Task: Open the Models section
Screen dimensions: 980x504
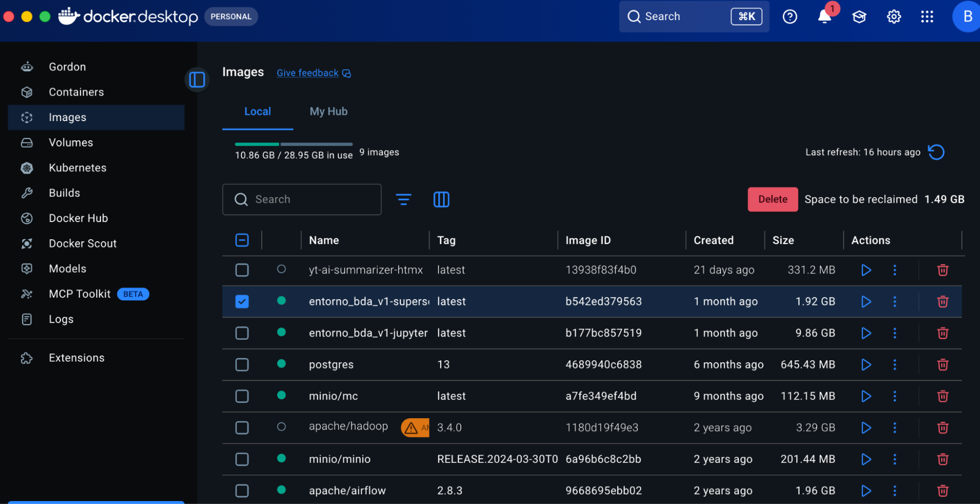Action: [x=96, y=269]
